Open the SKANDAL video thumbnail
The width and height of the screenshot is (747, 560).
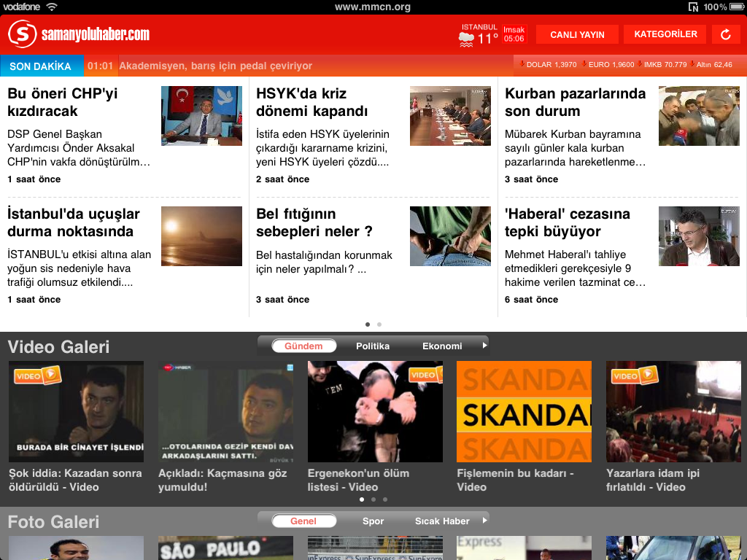524,412
